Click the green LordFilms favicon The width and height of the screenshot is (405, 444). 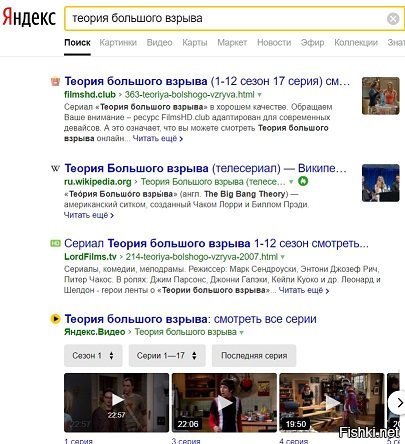point(55,243)
